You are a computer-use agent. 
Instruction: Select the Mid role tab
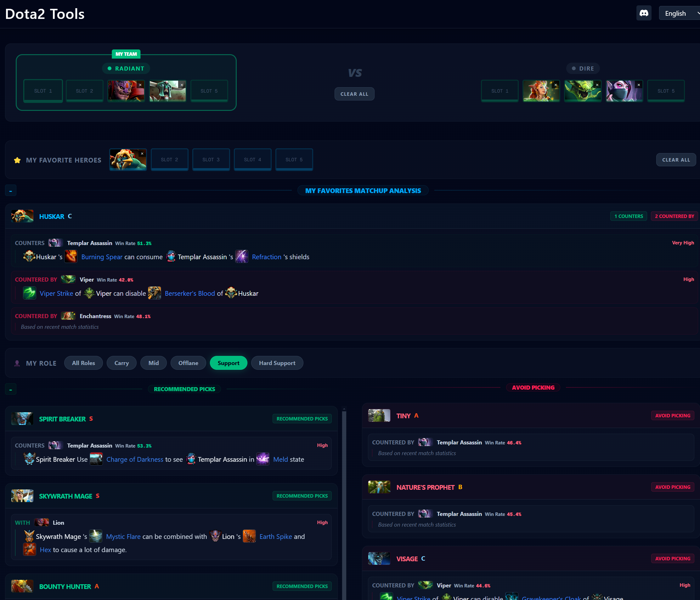click(153, 363)
